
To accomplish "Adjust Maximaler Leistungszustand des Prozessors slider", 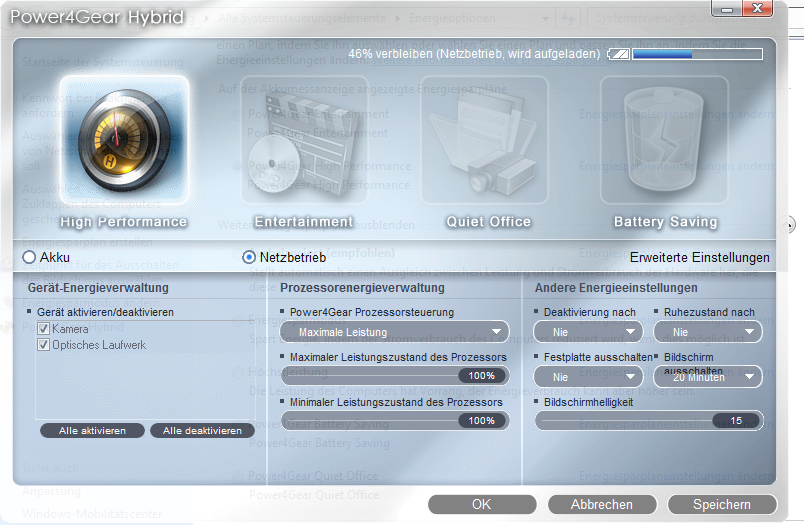I will [395, 376].
